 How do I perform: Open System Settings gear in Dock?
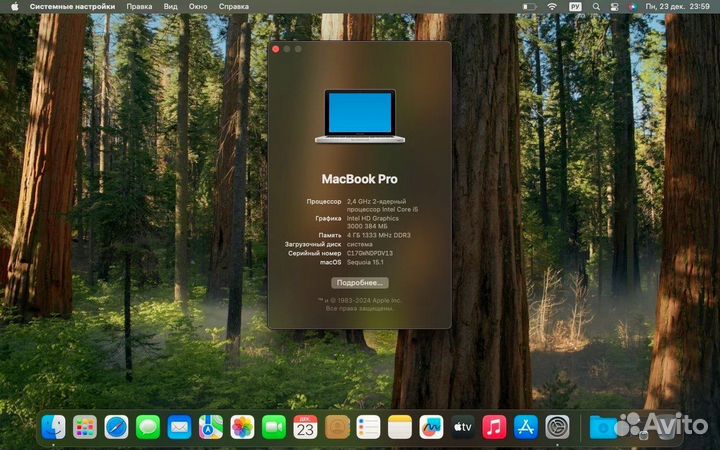[x=557, y=427]
